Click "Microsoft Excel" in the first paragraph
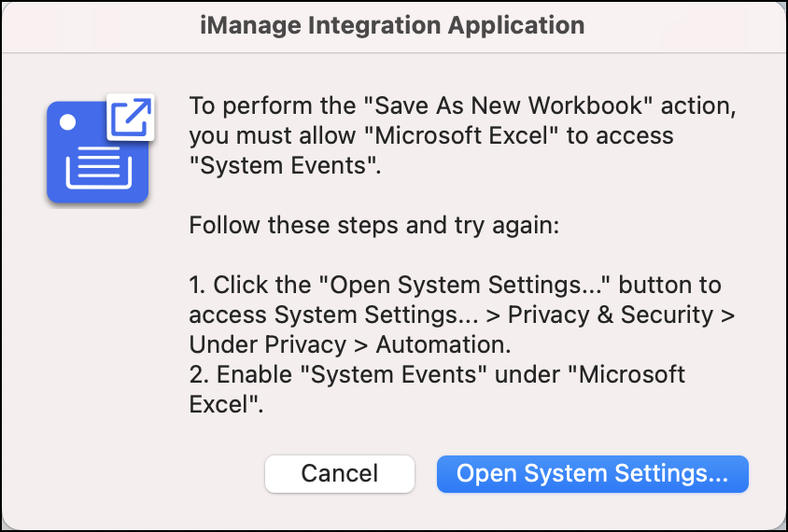 (466, 135)
